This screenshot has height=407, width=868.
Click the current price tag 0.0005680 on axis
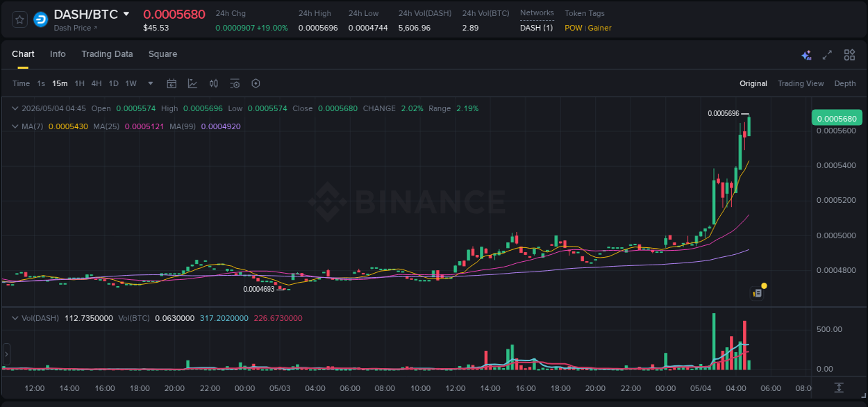[837, 118]
